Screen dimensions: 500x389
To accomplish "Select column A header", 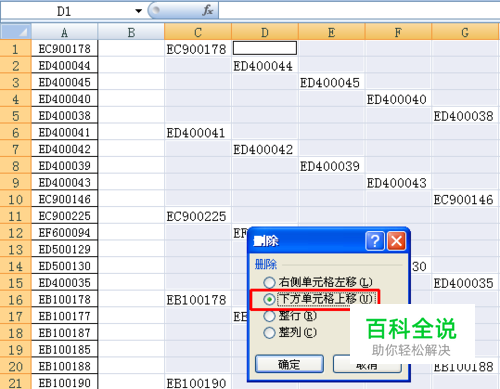I will point(64,32).
